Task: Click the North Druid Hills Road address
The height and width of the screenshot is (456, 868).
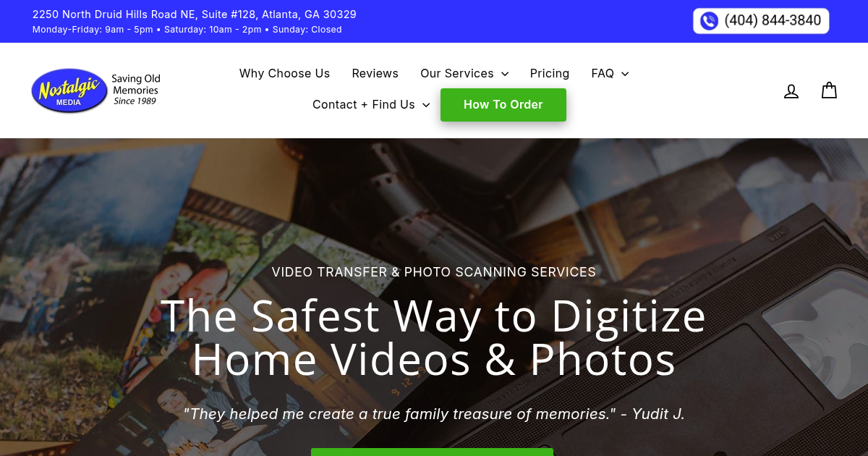Action: (x=195, y=14)
